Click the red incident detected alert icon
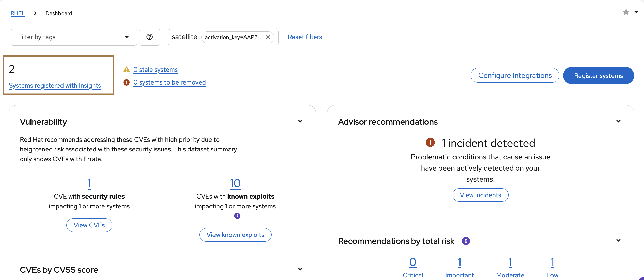 [x=430, y=142]
